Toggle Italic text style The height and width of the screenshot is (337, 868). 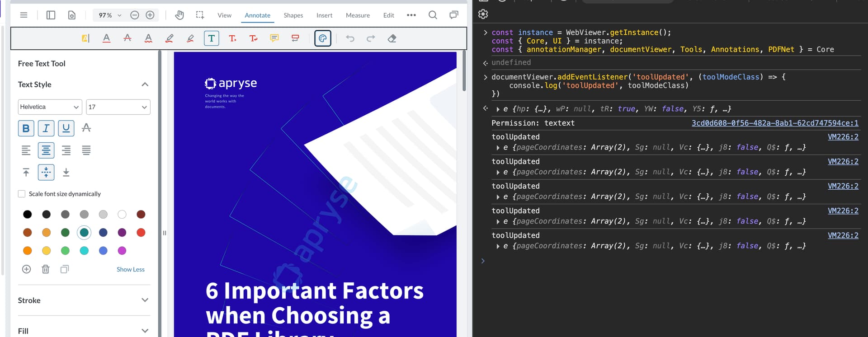(46, 128)
